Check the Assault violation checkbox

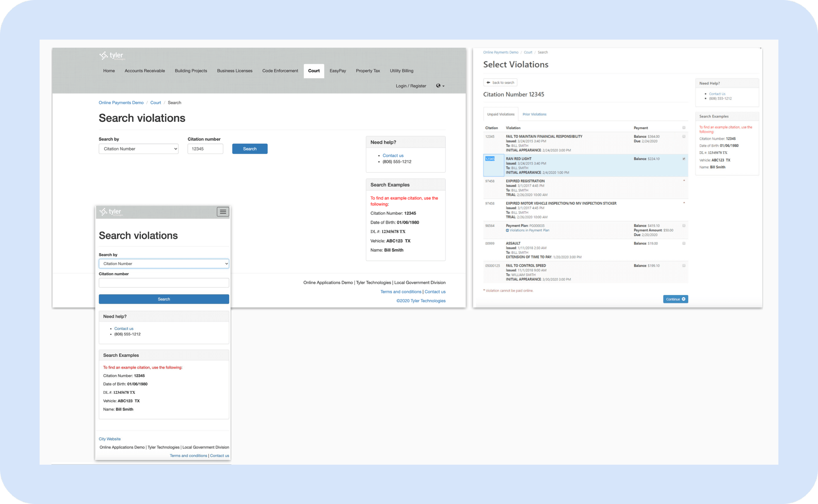click(x=684, y=243)
